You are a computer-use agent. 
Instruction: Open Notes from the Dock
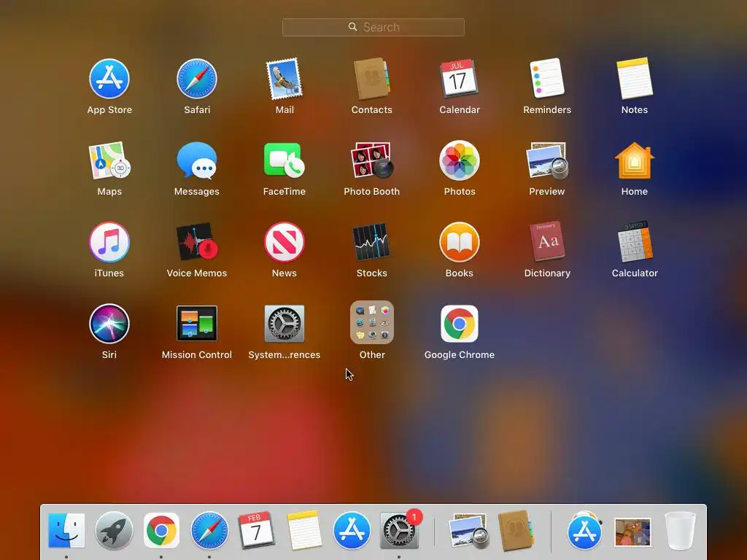[x=304, y=530]
